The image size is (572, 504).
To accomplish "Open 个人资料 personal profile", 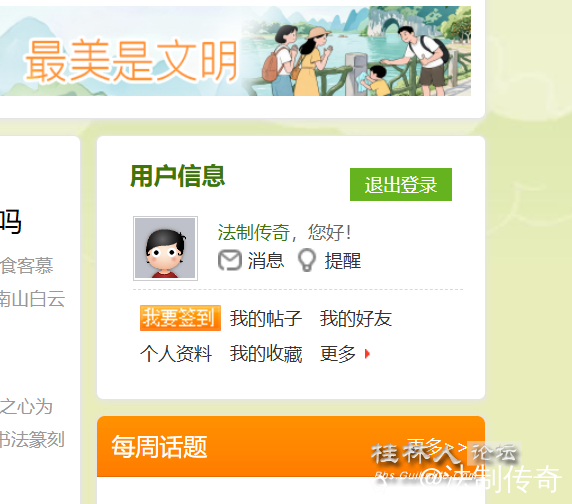I will tap(176, 354).
